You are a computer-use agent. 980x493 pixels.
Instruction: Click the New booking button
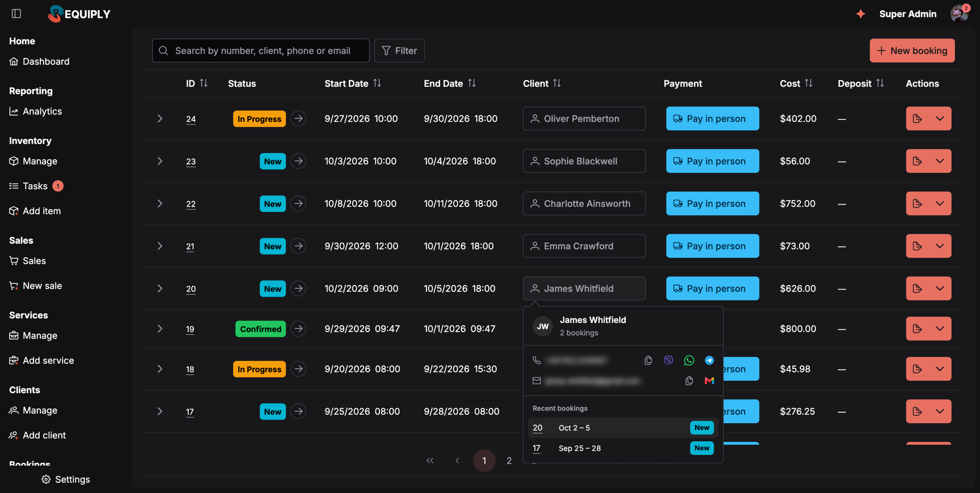[x=912, y=50]
